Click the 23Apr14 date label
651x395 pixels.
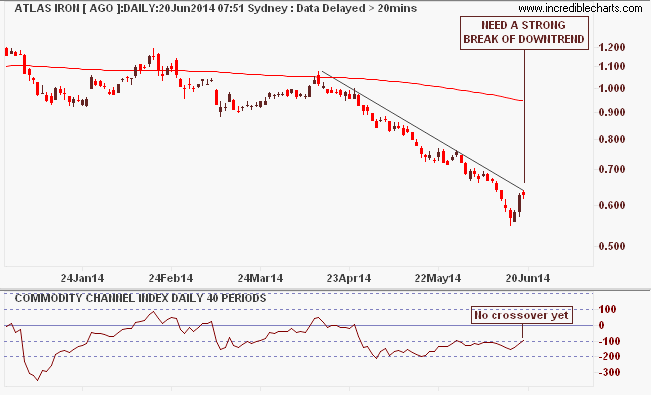[349, 278]
